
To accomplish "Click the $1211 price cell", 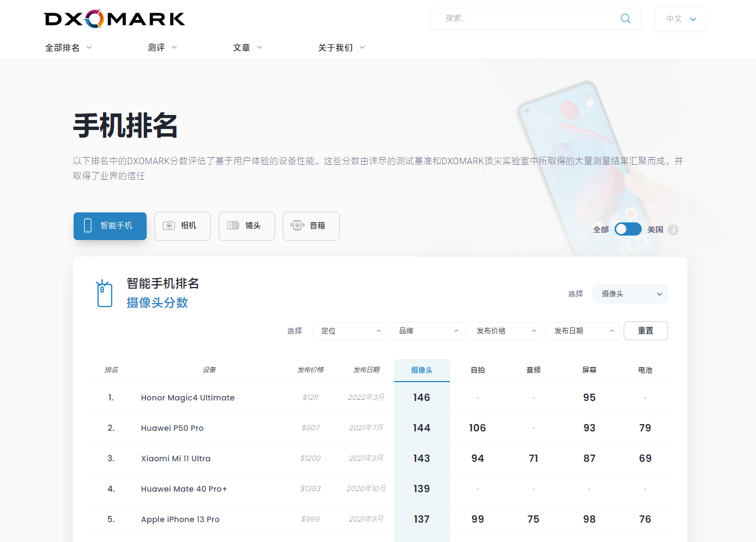I will tap(310, 398).
